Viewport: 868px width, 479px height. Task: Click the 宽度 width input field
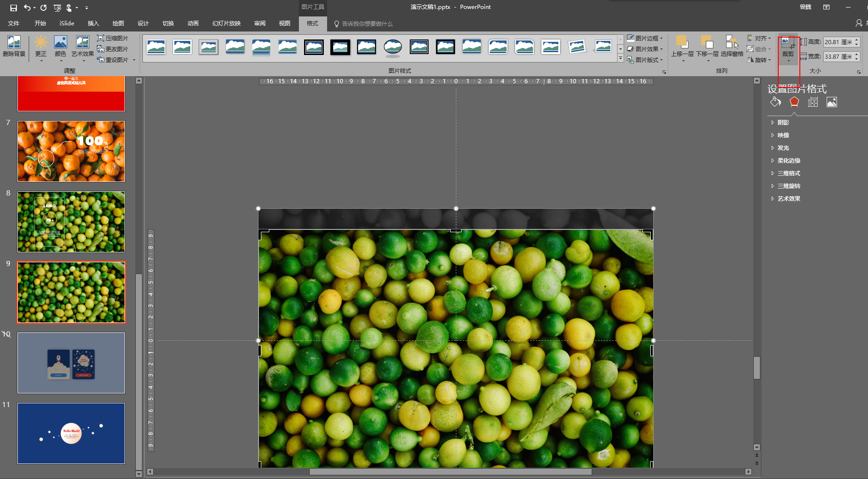[838, 56]
